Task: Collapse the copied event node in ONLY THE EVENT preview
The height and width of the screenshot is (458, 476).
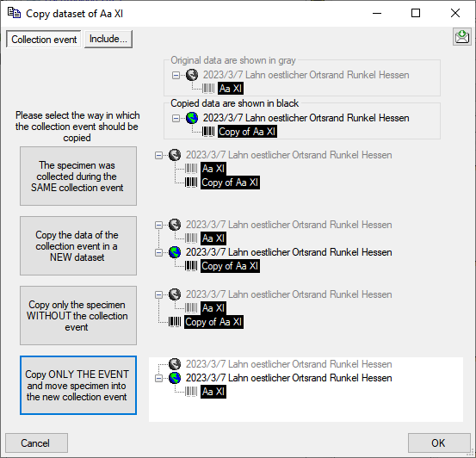Action: coord(158,379)
